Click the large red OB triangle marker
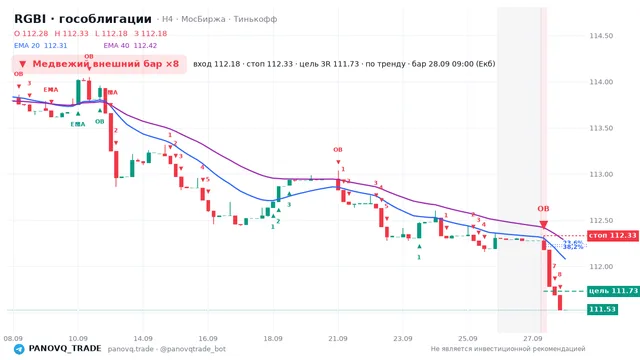The image size is (640, 360). (543, 225)
